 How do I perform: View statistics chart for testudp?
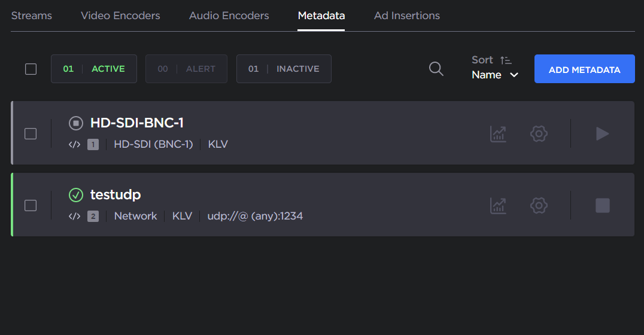[x=498, y=205]
